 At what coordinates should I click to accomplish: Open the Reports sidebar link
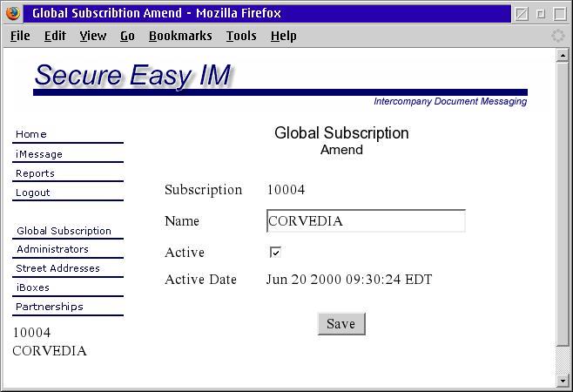[x=35, y=173]
